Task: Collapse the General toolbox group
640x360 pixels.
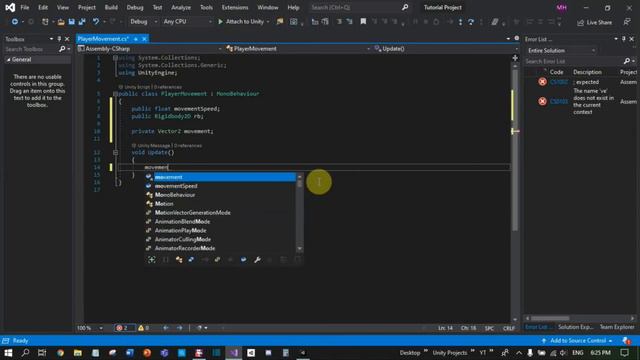Action: (9, 60)
